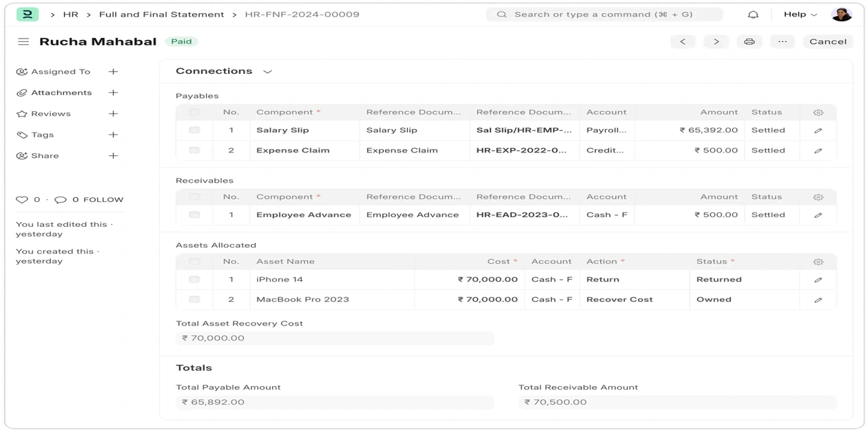The height and width of the screenshot is (431, 868).
Task: Edit the MacBook Pro 2023 asset row
Action: click(x=818, y=300)
